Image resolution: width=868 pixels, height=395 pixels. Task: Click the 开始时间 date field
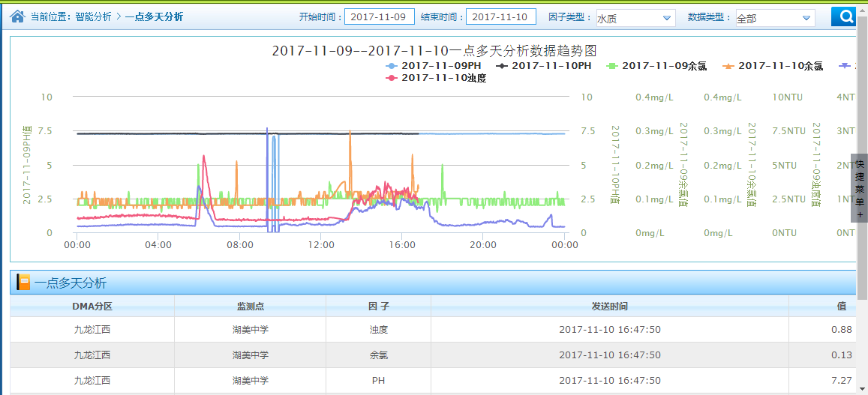tap(379, 16)
